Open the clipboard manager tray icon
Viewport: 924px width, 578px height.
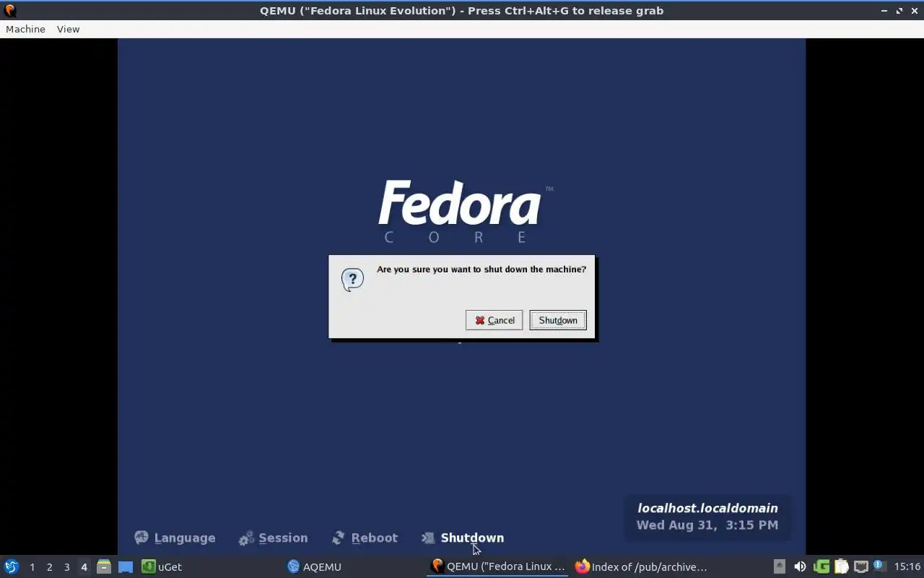point(841,566)
